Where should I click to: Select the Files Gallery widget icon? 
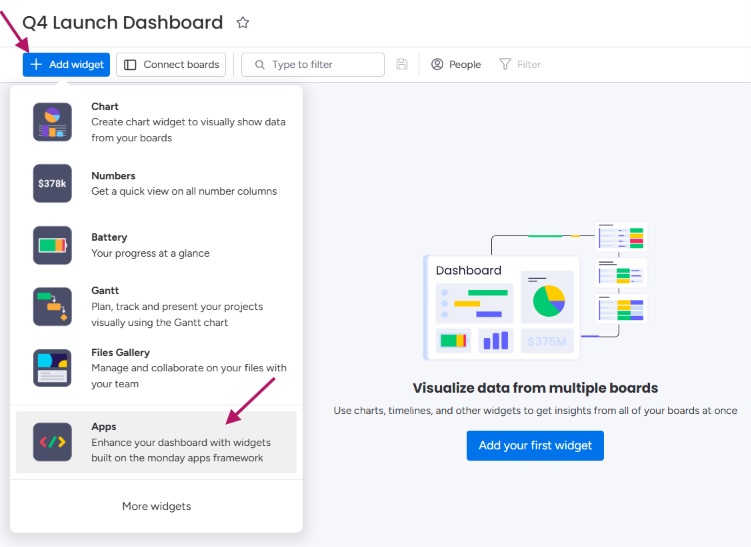click(x=52, y=368)
